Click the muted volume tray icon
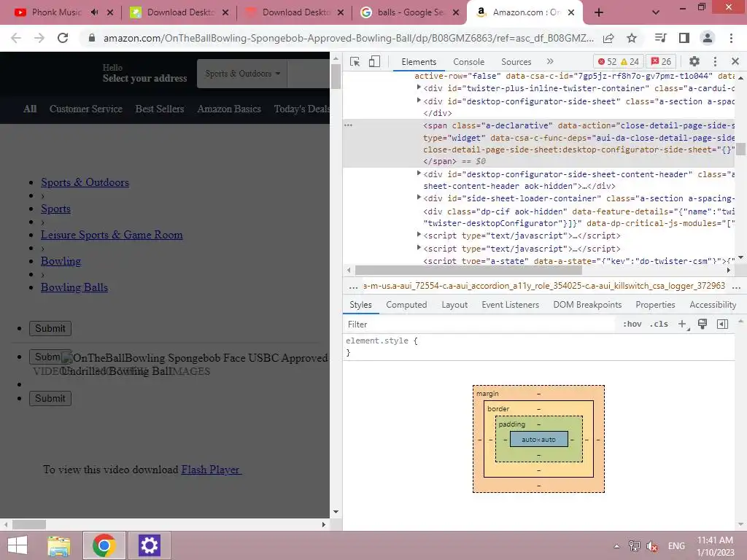This screenshot has width=747, height=560. click(652, 546)
